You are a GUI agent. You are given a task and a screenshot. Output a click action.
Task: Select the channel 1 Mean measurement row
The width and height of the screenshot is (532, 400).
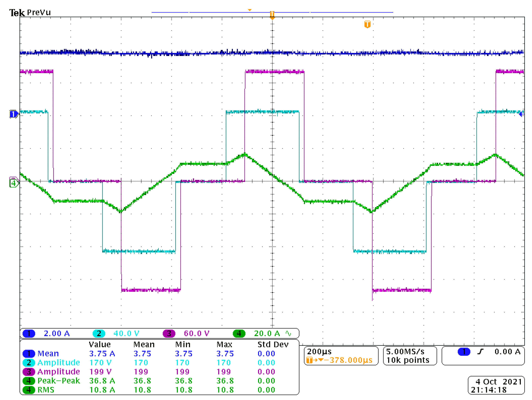[x=48, y=354]
